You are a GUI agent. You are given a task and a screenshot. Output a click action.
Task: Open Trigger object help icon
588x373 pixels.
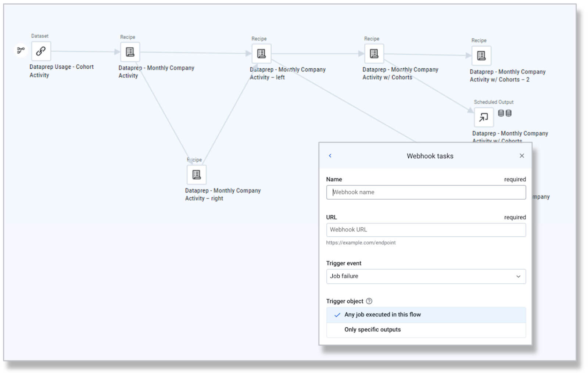pos(369,301)
